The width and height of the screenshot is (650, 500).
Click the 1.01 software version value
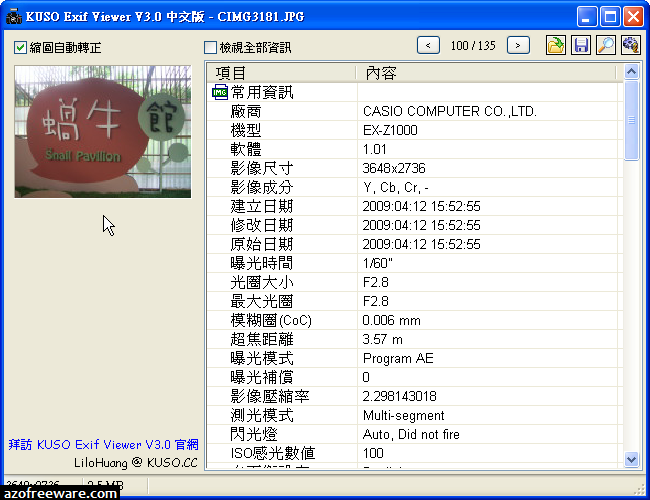coord(374,149)
